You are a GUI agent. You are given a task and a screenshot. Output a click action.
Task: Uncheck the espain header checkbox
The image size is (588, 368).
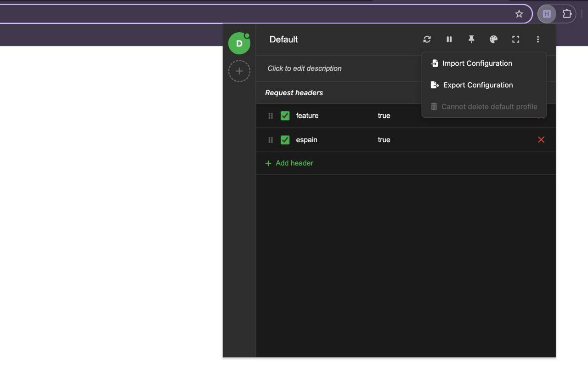[285, 140]
